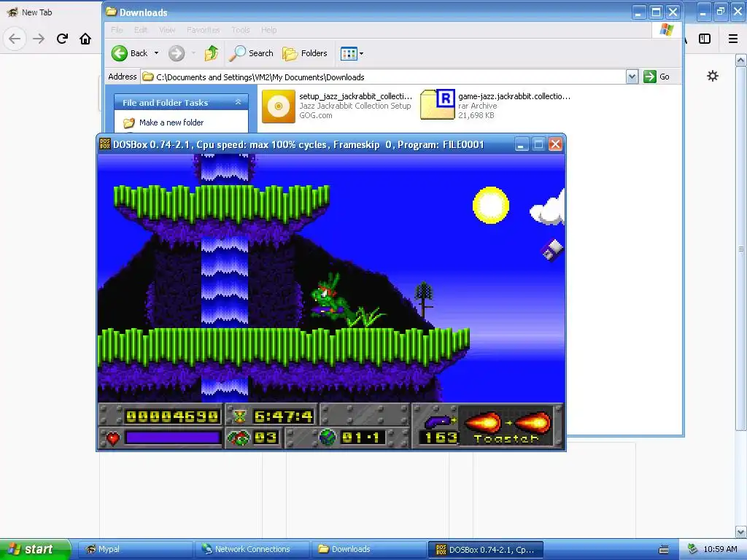Screen dimensions: 747x560
Task: Click the hourglass timer icon
Action: (240, 416)
